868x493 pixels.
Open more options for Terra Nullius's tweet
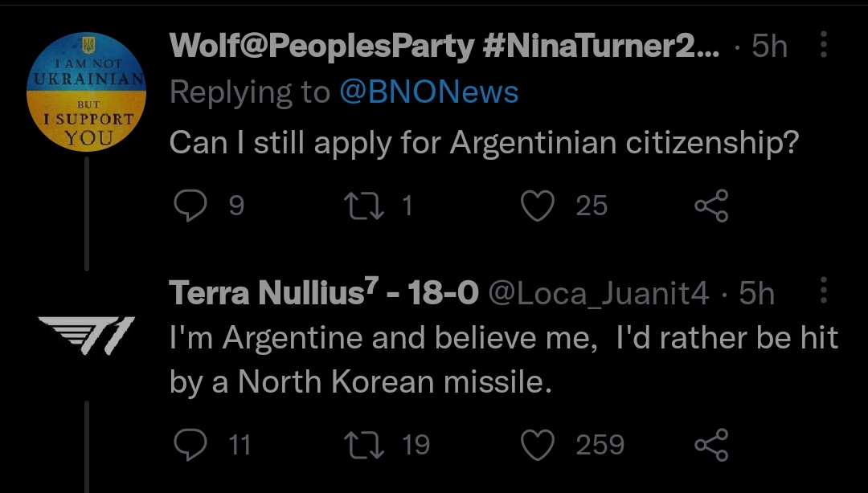[x=823, y=291]
